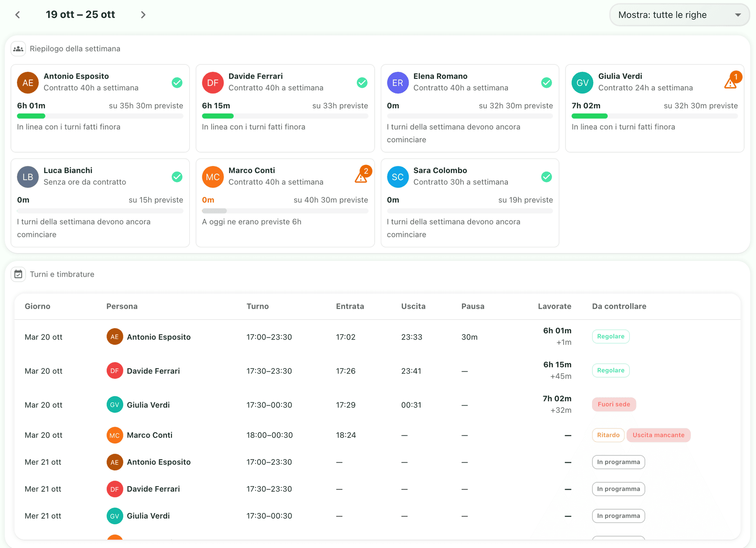Click the 'Giorno' column header
Image resolution: width=756 pixels, height=548 pixels.
37,306
